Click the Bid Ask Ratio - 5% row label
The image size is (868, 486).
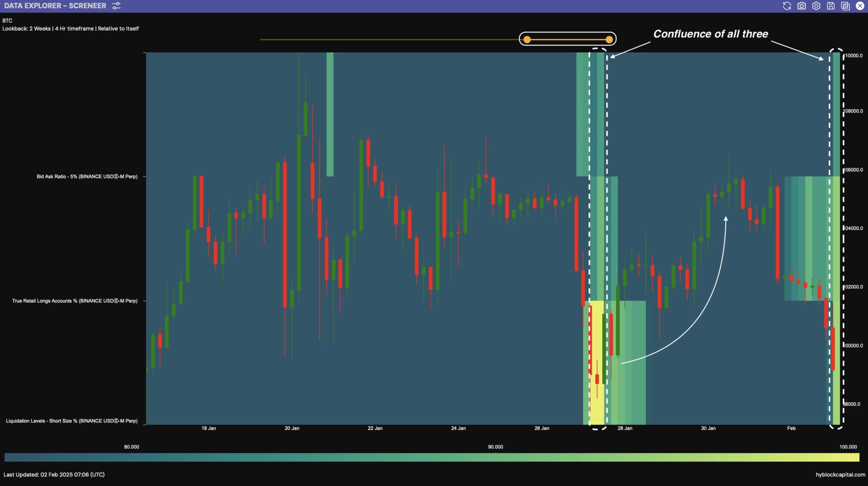point(87,176)
